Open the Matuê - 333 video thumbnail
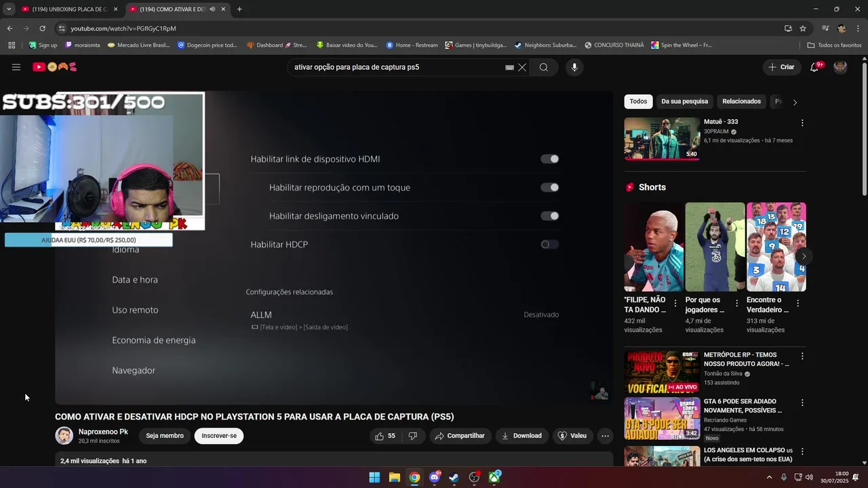The height and width of the screenshot is (488, 868). point(662,138)
